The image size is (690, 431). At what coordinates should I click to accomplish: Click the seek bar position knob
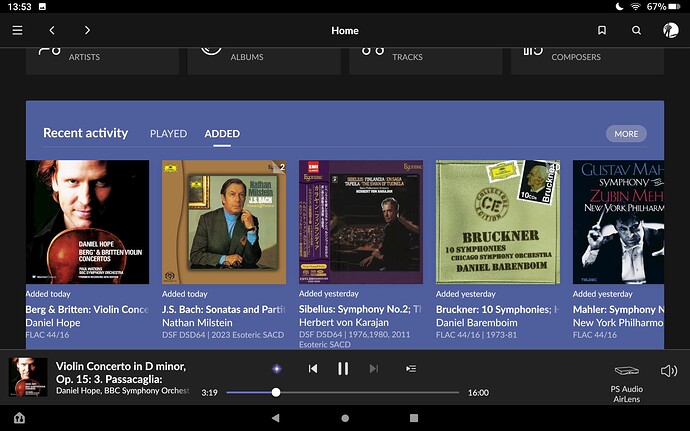point(276,392)
